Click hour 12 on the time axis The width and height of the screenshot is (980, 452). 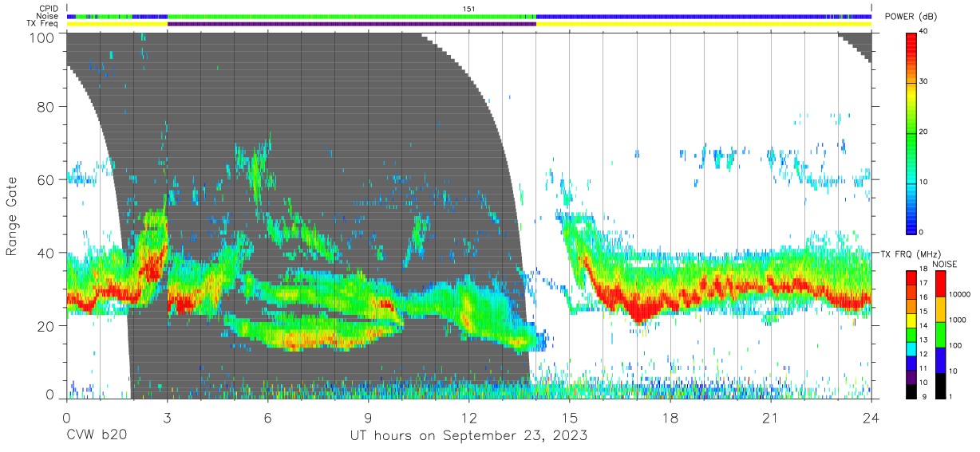468,417
